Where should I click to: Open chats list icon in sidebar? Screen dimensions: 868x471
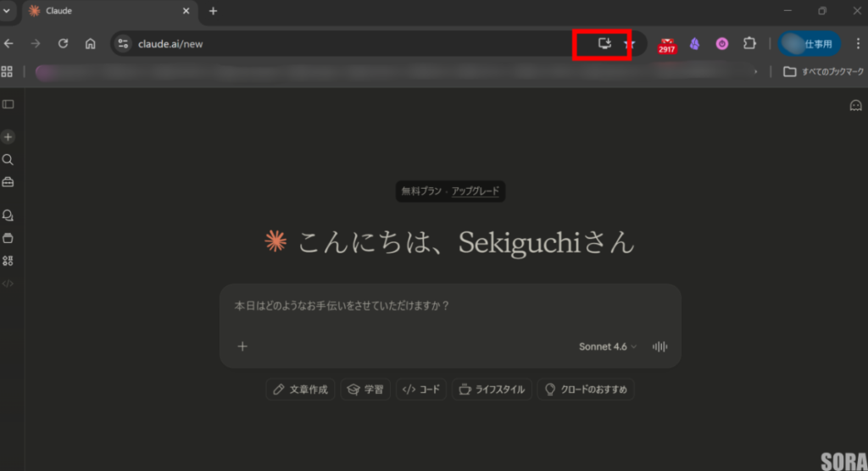coord(8,215)
